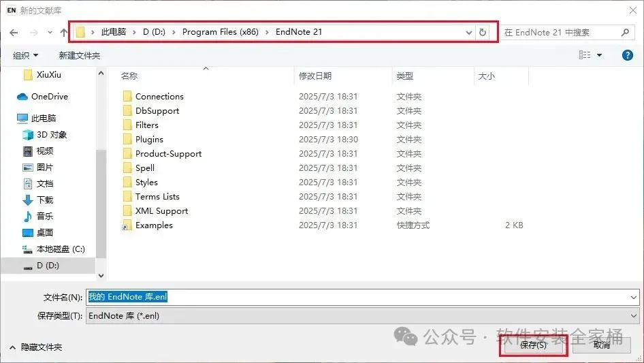Select the Terms Lists folder
This screenshot has height=363, width=644.
tap(157, 197)
